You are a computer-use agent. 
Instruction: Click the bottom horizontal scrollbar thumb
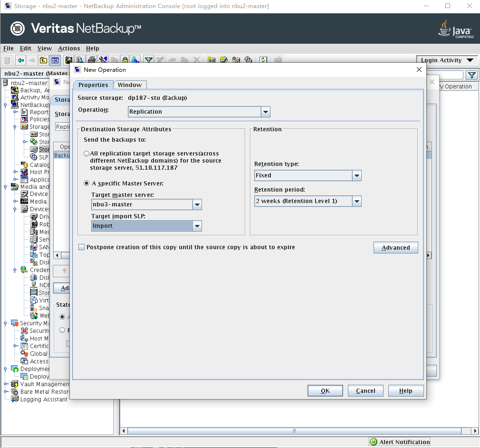click(295, 431)
